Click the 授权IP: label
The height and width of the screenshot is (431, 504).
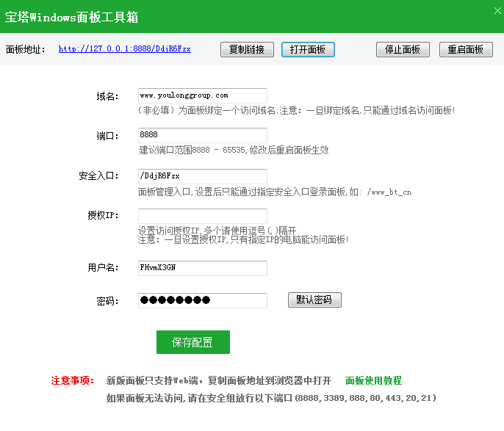[103, 215]
